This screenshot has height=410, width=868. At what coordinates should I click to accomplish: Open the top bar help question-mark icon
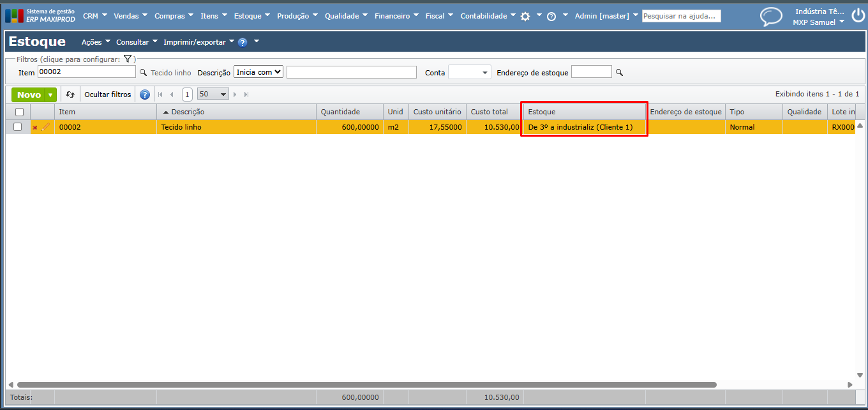(x=551, y=17)
